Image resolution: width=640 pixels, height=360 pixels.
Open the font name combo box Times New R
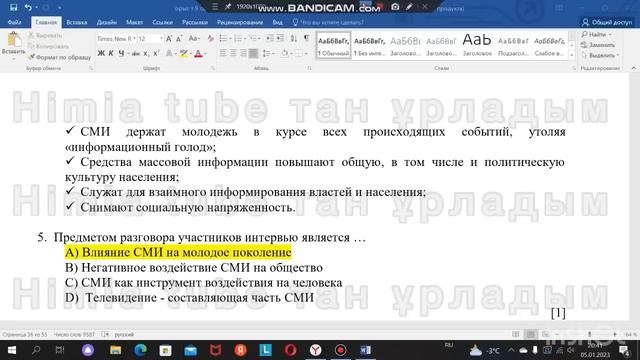coord(116,39)
